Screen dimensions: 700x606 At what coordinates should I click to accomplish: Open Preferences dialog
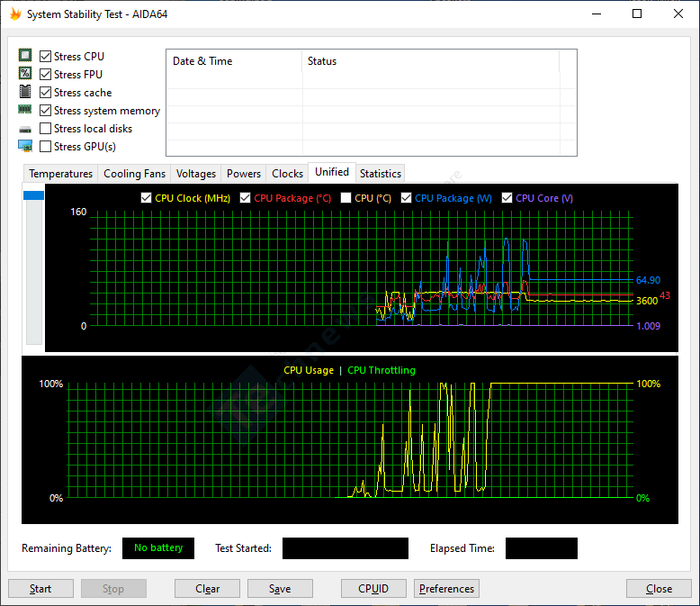click(x=447, y=589)
